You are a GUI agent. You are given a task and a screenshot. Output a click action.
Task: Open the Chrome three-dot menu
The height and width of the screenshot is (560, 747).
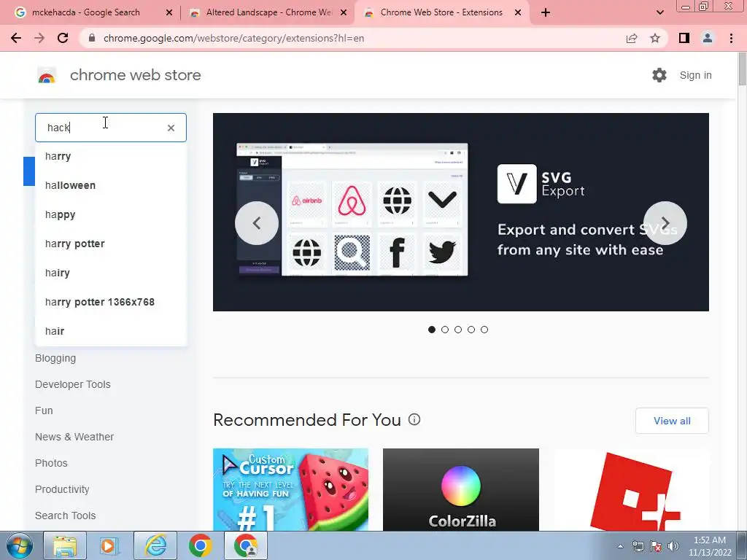pos(731,38)
